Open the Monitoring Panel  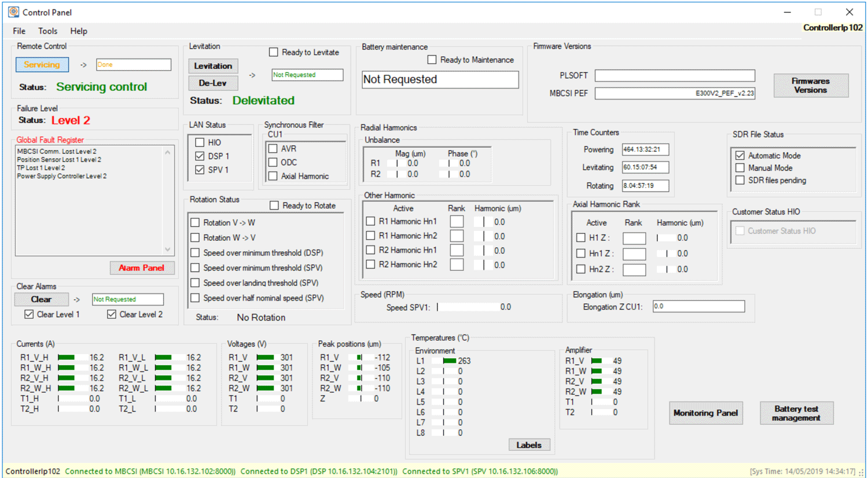[x=705, y=413]
